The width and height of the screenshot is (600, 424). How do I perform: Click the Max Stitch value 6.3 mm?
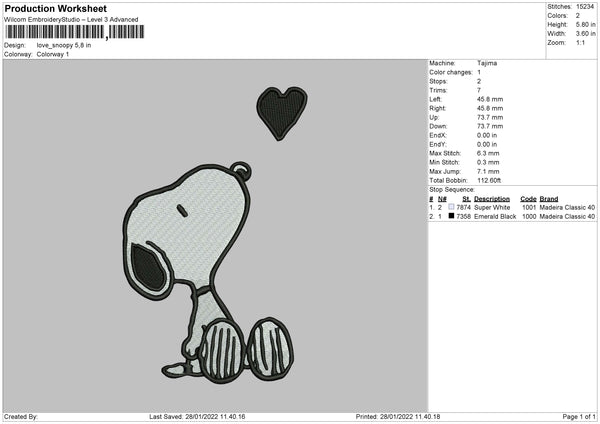pyautogui.click(x=488, y=153)
